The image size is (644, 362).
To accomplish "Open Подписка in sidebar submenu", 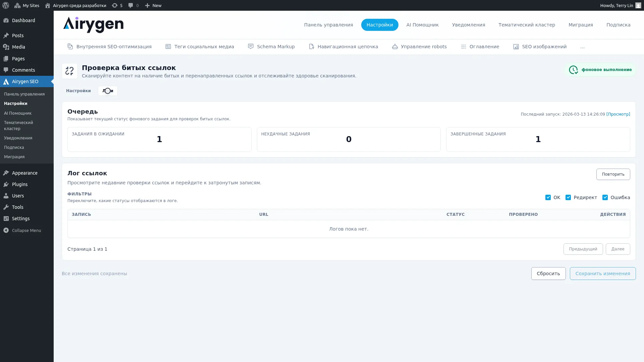I will point(14,147).
